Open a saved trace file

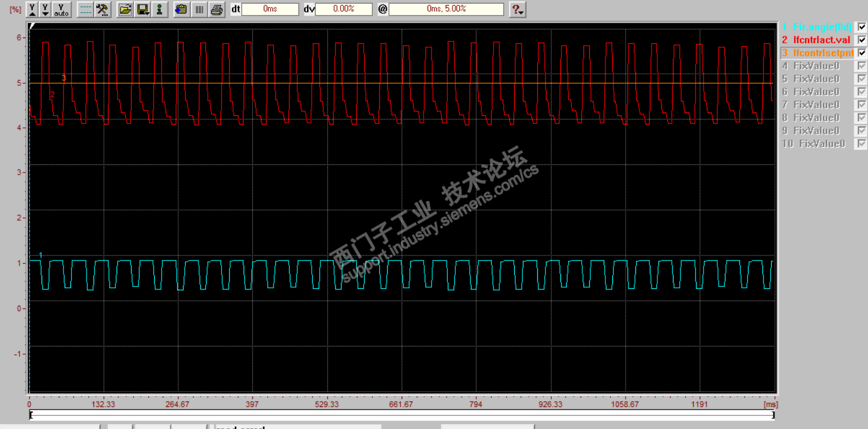click(x=125, y=9)
